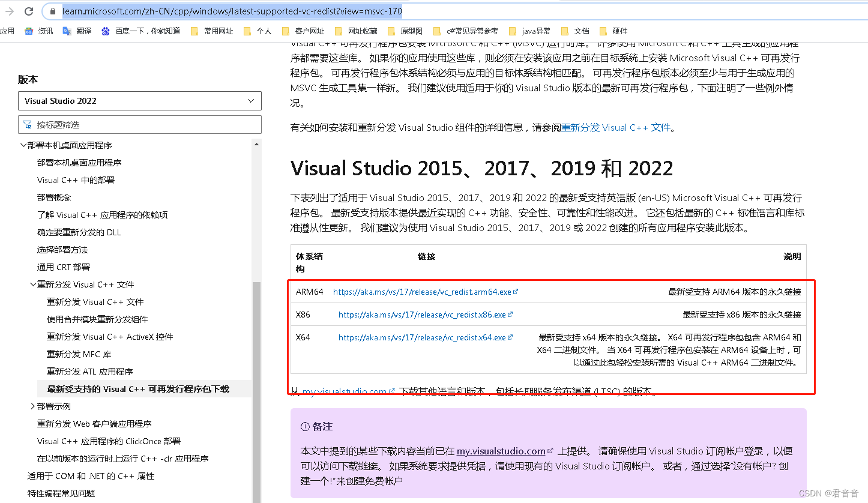868x503 pixels.
Task: Open 使用合并模块重新分发组件 article
Action: (97, 319)
